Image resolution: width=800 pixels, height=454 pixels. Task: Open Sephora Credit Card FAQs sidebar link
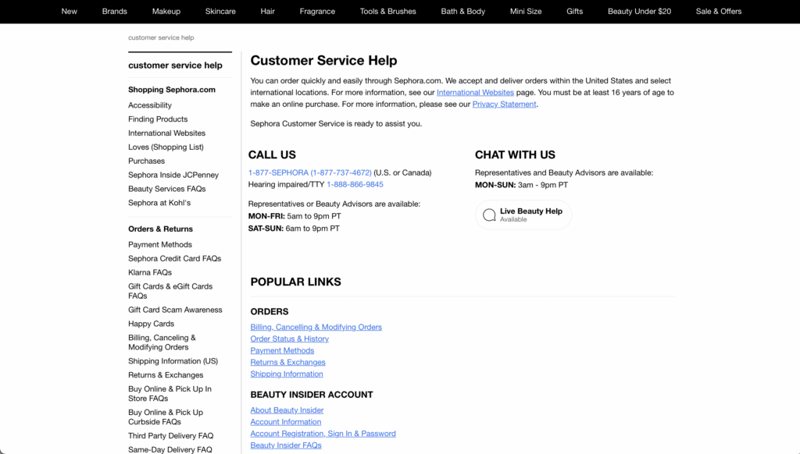point(174,259)
